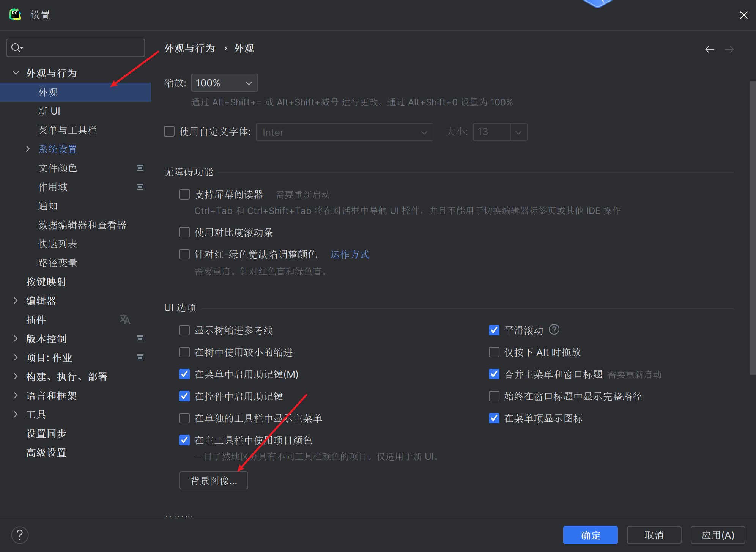Viewport: 756px width, 552px height.
Task: Enable 始终在窗口标题中显示完整路径
Action: [494, 396]
